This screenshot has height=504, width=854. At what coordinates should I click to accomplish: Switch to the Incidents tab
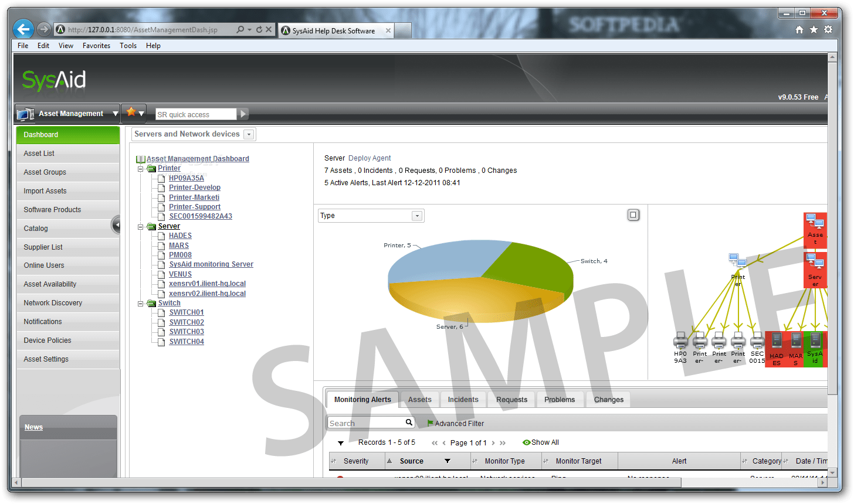[463, 399]
